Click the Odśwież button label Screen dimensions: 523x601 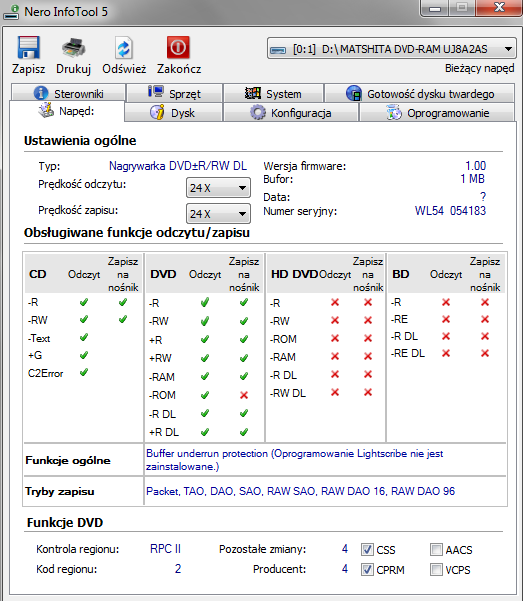[x=124, y=69]
